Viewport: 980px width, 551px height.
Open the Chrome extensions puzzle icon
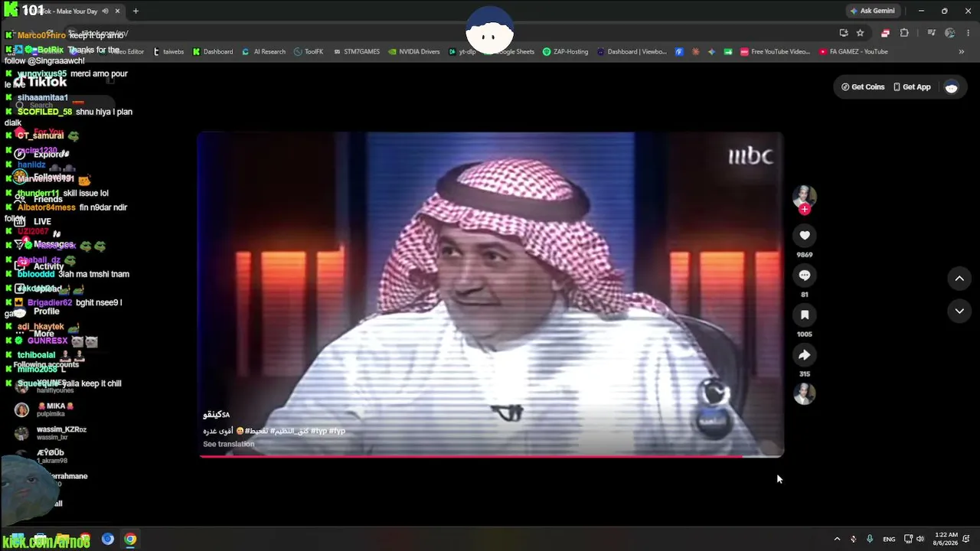[x=904, y=33]
